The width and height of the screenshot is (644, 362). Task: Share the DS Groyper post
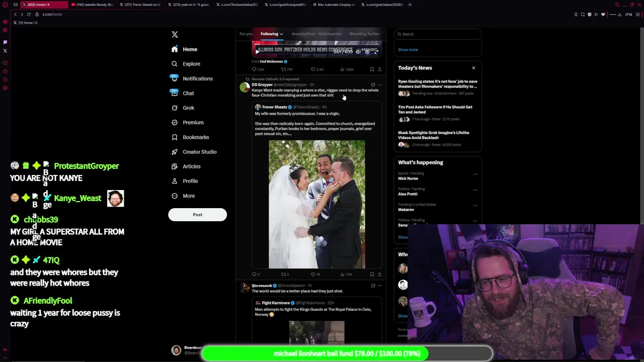379,275
